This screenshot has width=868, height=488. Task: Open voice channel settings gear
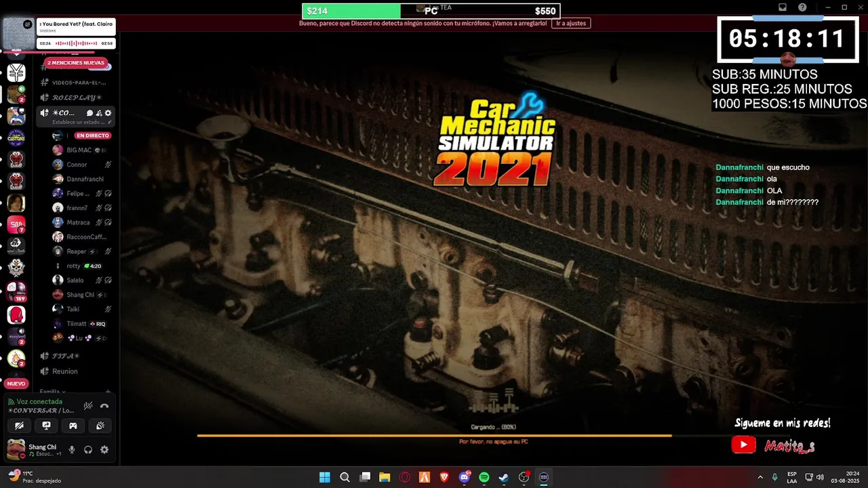coord(108,113)
